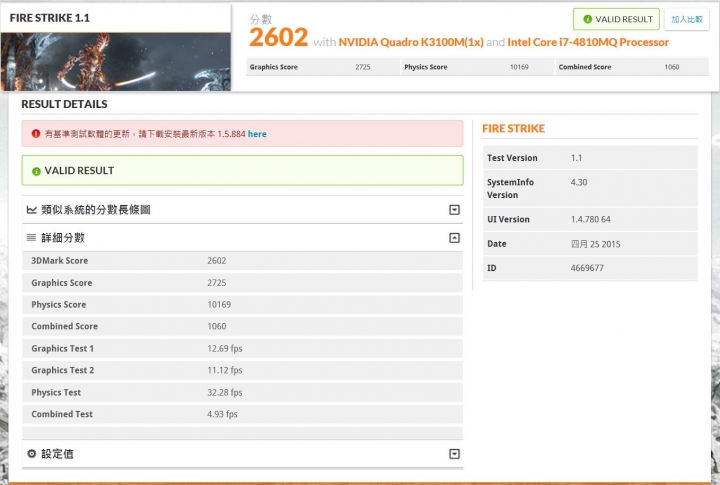Click the 3DMark Score row label
Image resolution: width=720 pixels, height=485 pixels.
tap(60, 261)
